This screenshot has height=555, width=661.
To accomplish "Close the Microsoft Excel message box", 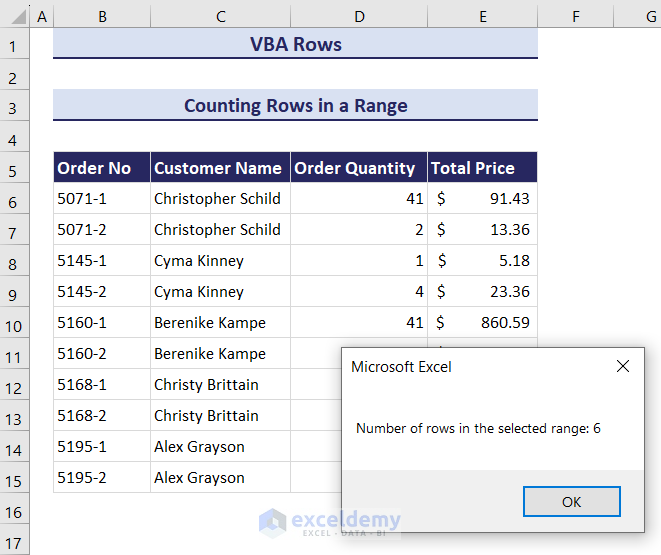I will click(623, 367).
